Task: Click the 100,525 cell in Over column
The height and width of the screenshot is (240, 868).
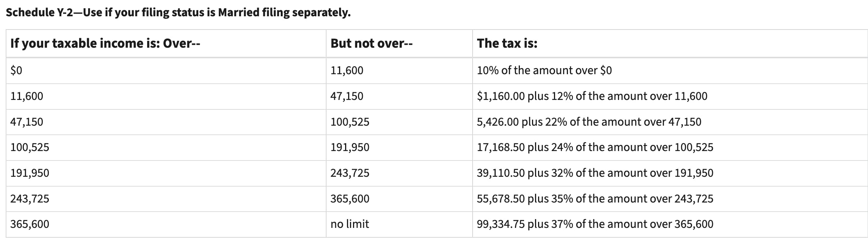Action: pos(30,147)
